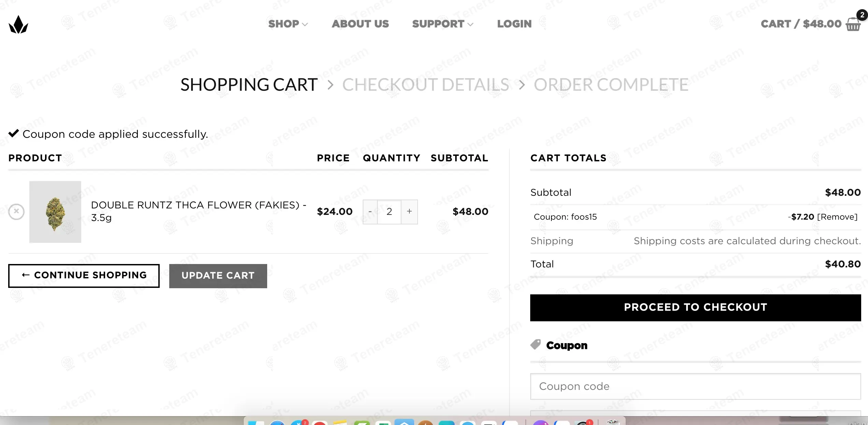Viewport: 868px width, 425px height.
Task: Click the quantity number field
Action: click(389, 212)
